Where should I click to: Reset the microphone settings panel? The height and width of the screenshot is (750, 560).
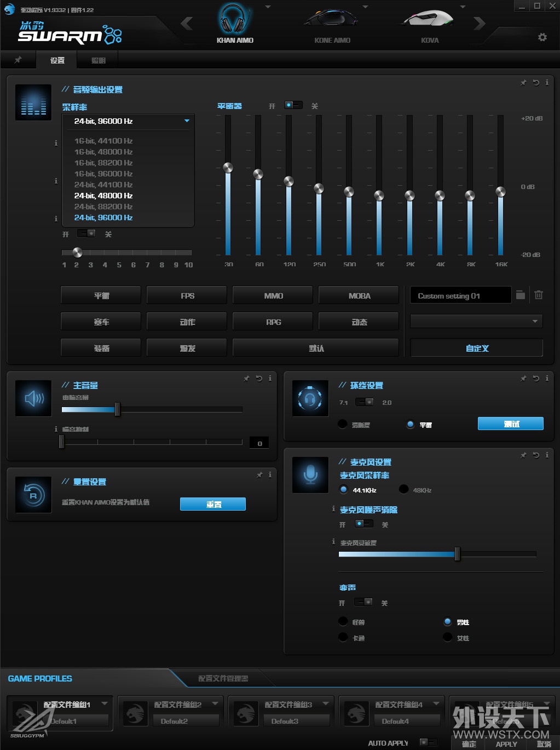(x=536, y=455)
